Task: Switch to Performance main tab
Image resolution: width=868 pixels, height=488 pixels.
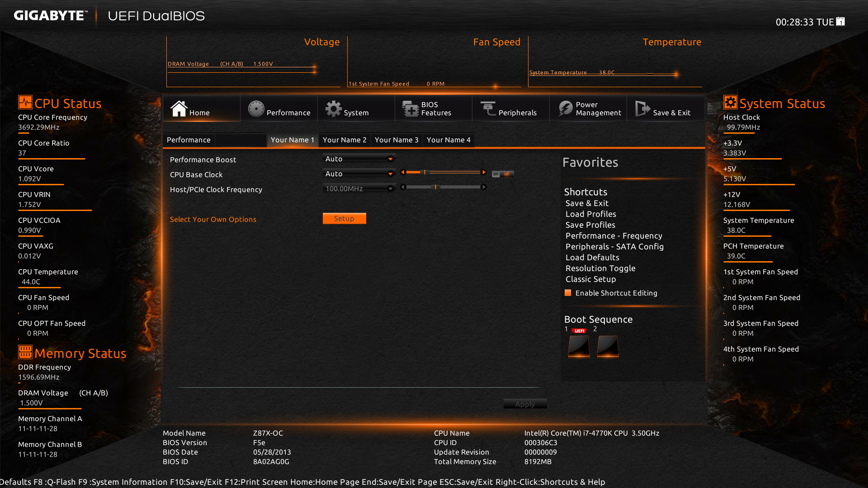Action: (279, 108)
